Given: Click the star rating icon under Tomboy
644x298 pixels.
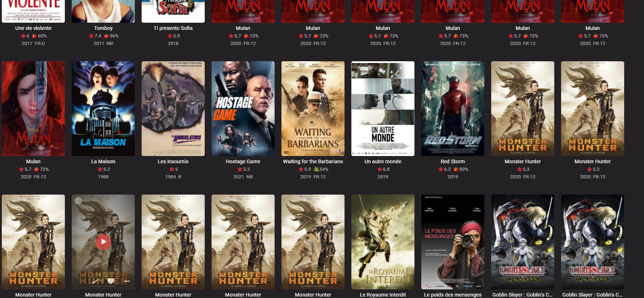Looking at the screenshot, I should [x=91, y=36].
